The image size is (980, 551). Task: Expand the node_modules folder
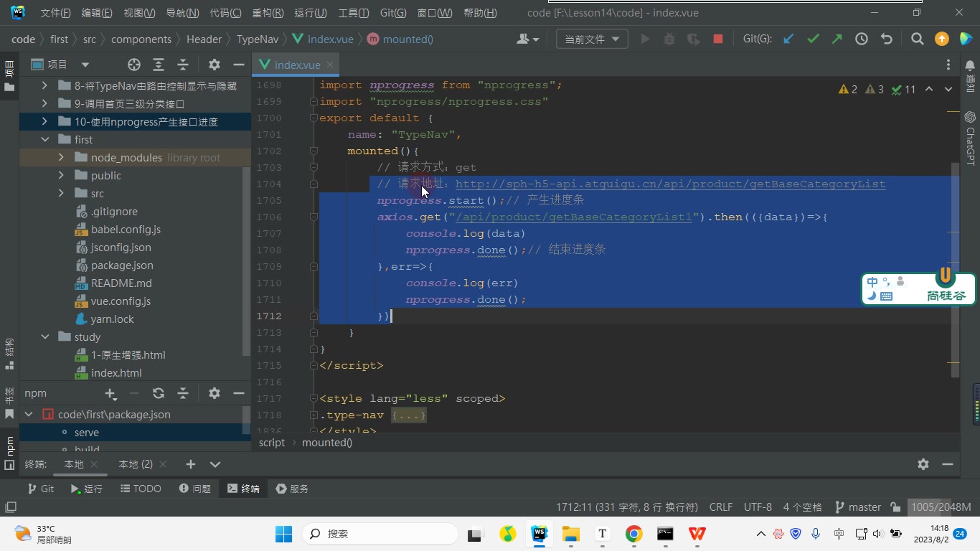(62, 158)
